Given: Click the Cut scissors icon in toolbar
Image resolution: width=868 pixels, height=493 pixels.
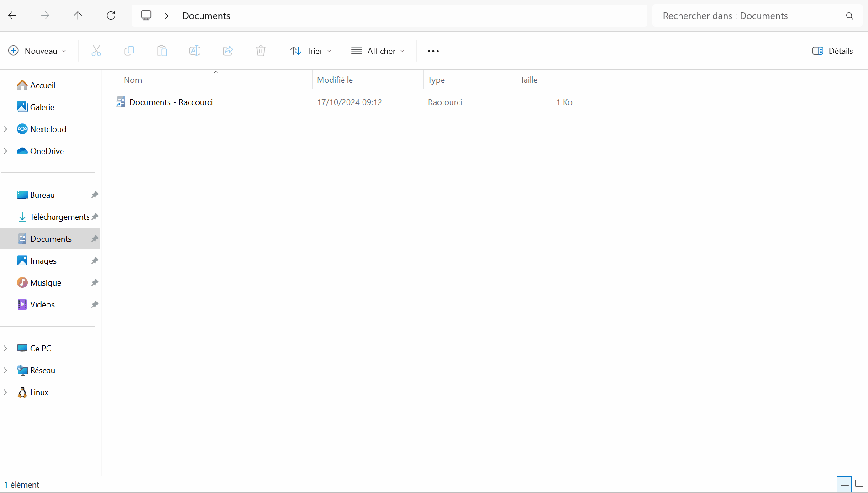Looking at the screenshot, I should pos(96,51).
